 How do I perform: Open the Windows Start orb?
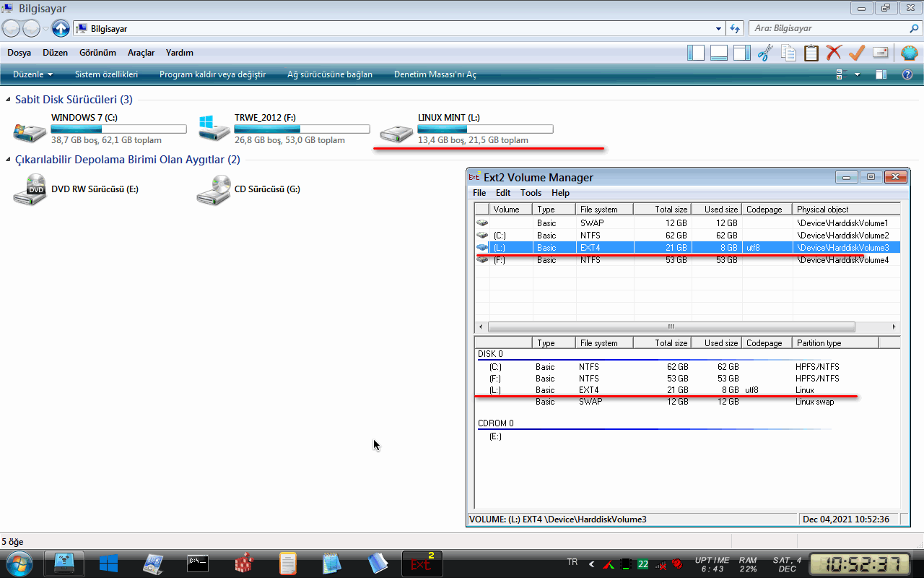coord(18,563)
